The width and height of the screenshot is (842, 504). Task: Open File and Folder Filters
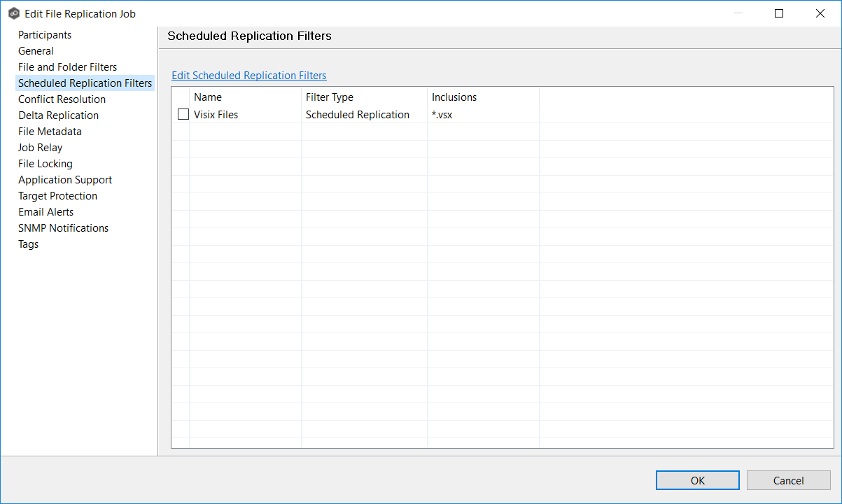(x=67, y=66)
